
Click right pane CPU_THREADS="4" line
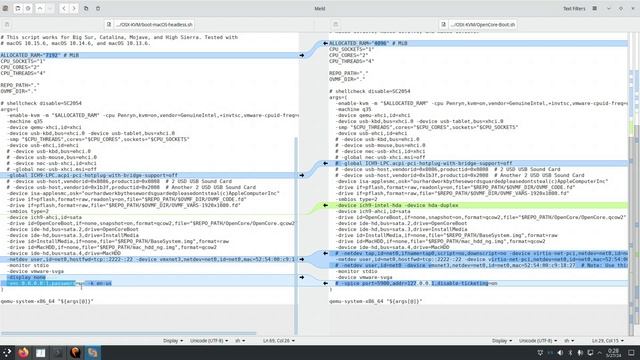point(351,61)
